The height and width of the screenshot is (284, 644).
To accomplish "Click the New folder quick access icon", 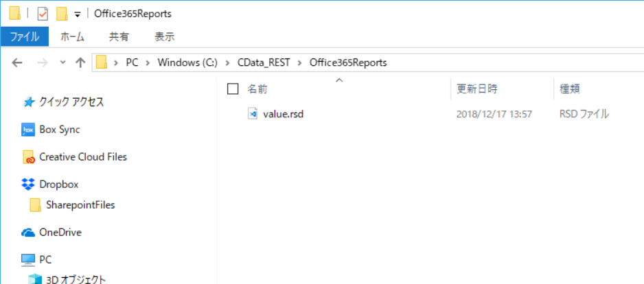I will click(x=62, y=14).
